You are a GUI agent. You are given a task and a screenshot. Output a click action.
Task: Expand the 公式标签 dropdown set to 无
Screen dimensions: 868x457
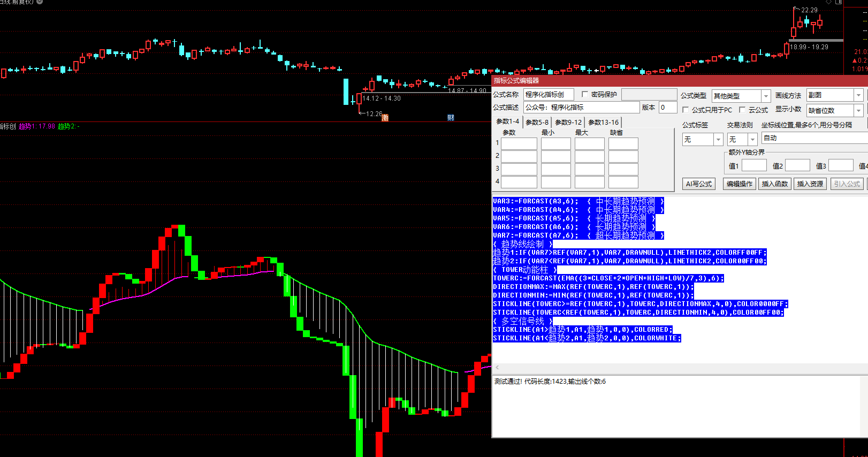[718, 140]
